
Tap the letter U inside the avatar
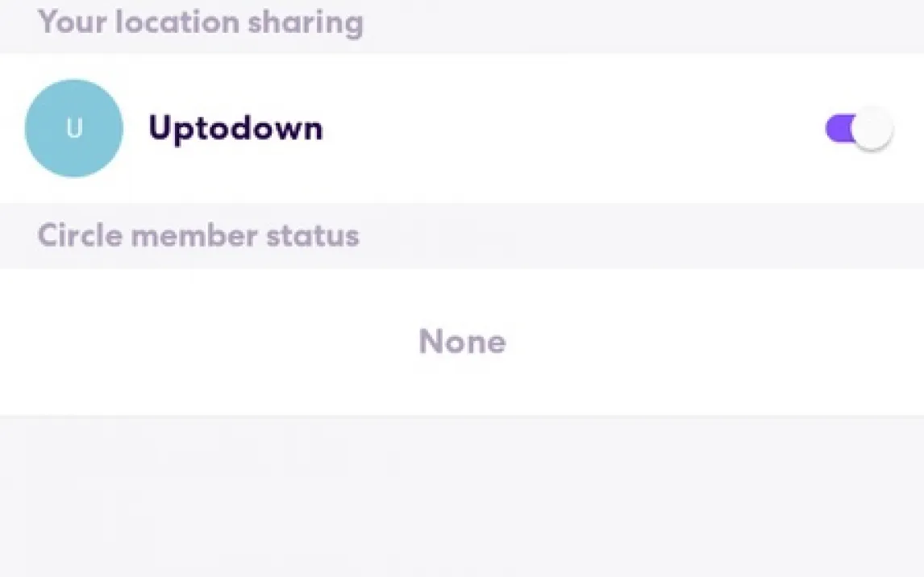(x=74, y=129)
